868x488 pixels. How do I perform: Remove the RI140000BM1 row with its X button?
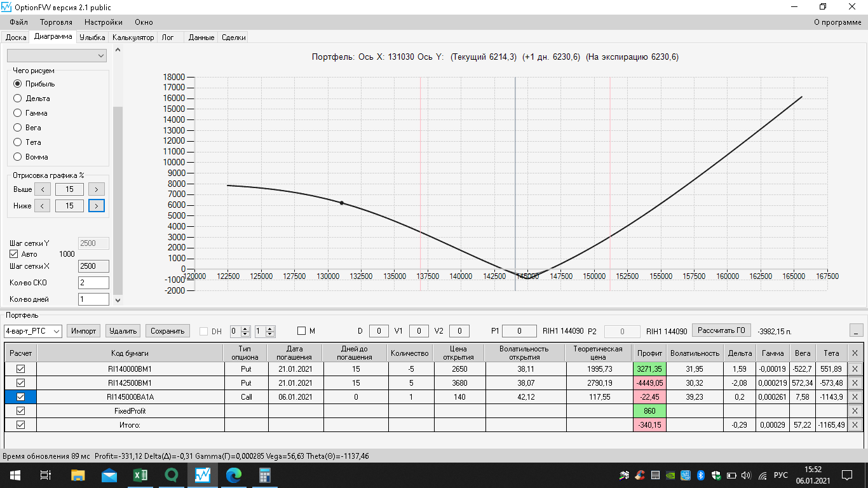pyautogui.click(x=855, y=369)
